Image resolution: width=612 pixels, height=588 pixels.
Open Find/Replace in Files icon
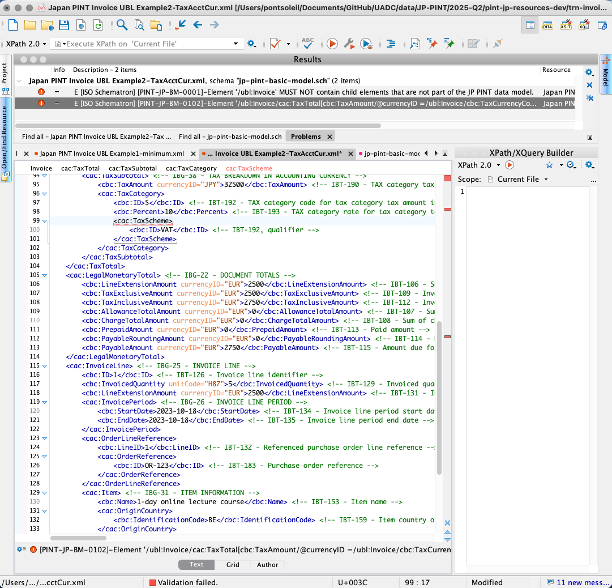(x=139, y=25)
